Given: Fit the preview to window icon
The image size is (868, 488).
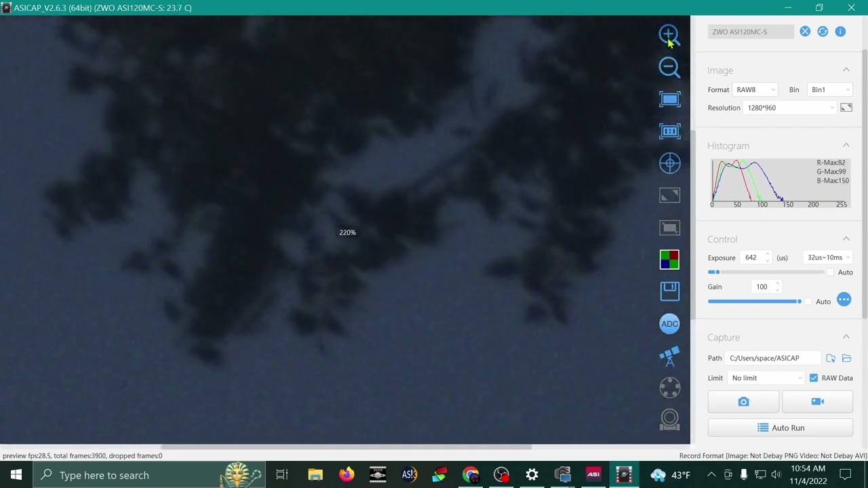Looking at the screenshot, I should 669,99.
